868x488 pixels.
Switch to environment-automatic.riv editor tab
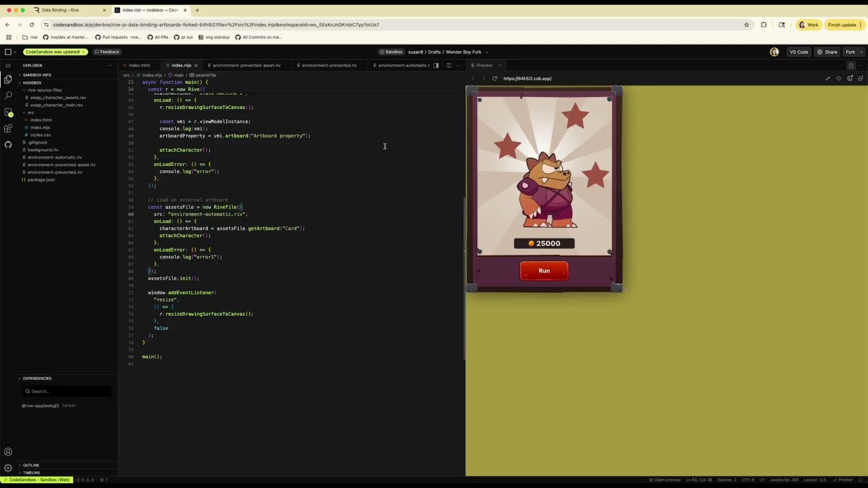click(x=402, y=66)
